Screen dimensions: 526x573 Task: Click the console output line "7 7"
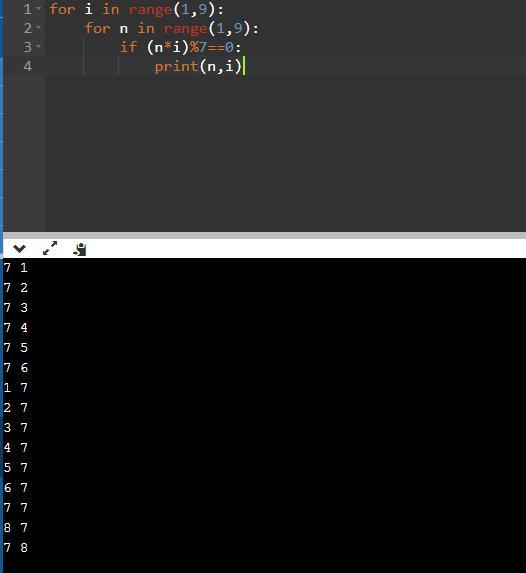(16, 508)
